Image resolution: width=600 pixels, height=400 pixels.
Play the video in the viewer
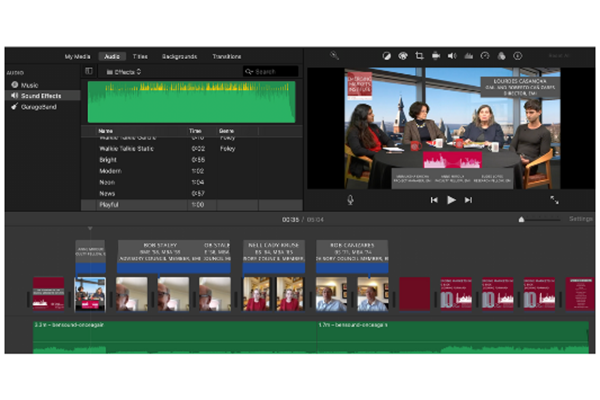(451, 200)
